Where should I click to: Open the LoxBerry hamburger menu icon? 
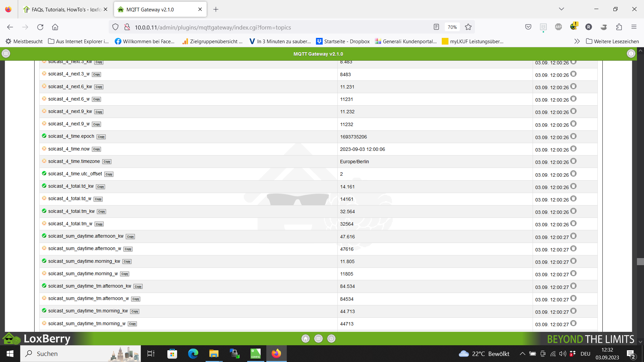[6, 54]
